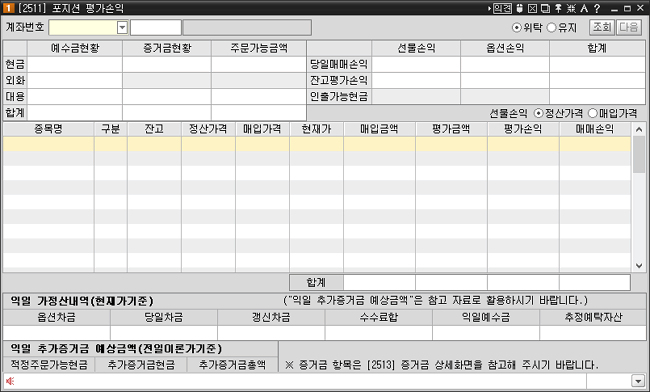This screenshot has width=650, height=392.
Task: Click the inward-arrows shrink icon
Action: pos(571,8)
